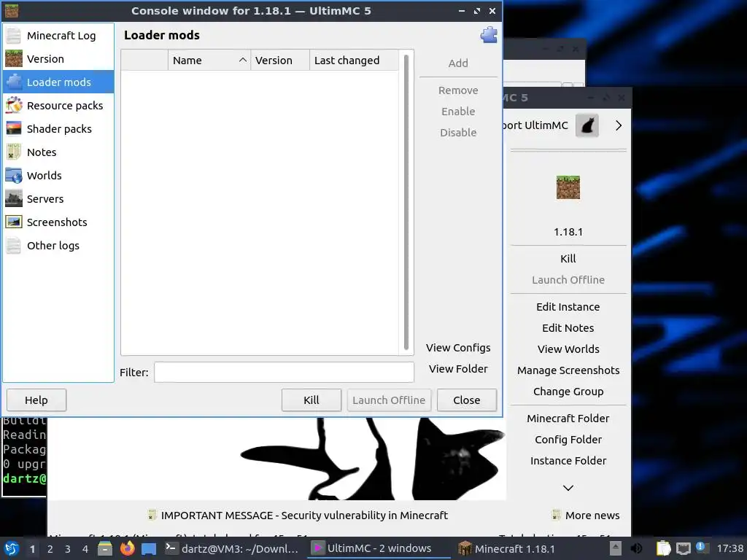This screenshot has height=560, width=747.
Task: Click Disable in the mods panel
Action: (x=458, y=133)
